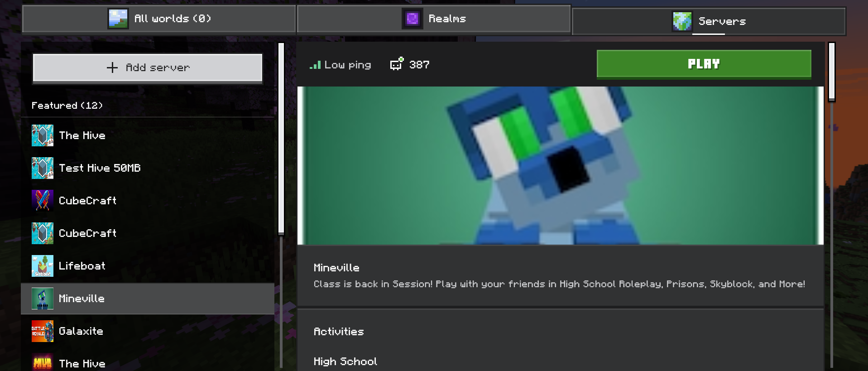Click the Test Hive 50MB server icon
This screenshot has height=371, width=868.
43,168
